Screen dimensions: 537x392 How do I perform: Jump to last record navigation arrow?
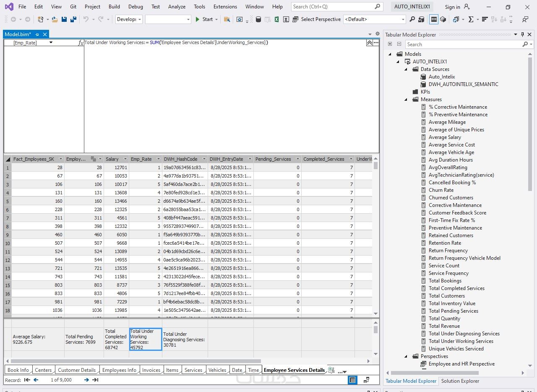click(x=95, y=380)
